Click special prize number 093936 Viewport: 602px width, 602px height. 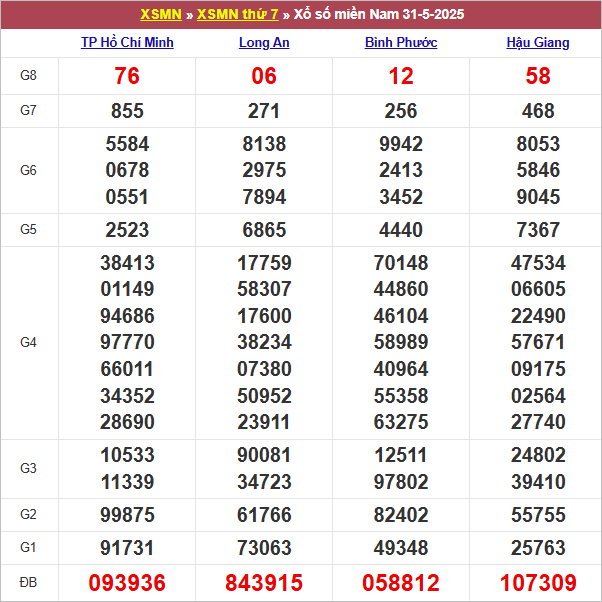tap(127, 583)
